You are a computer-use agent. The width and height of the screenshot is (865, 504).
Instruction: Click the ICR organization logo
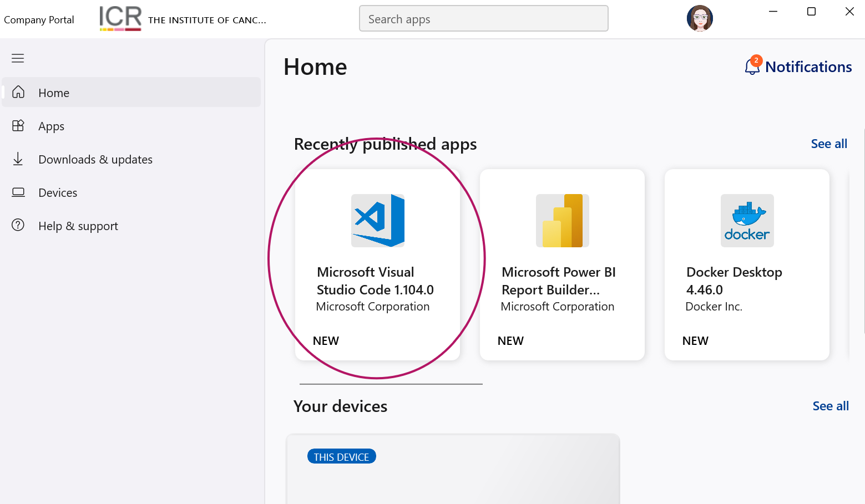pos(120,18)
